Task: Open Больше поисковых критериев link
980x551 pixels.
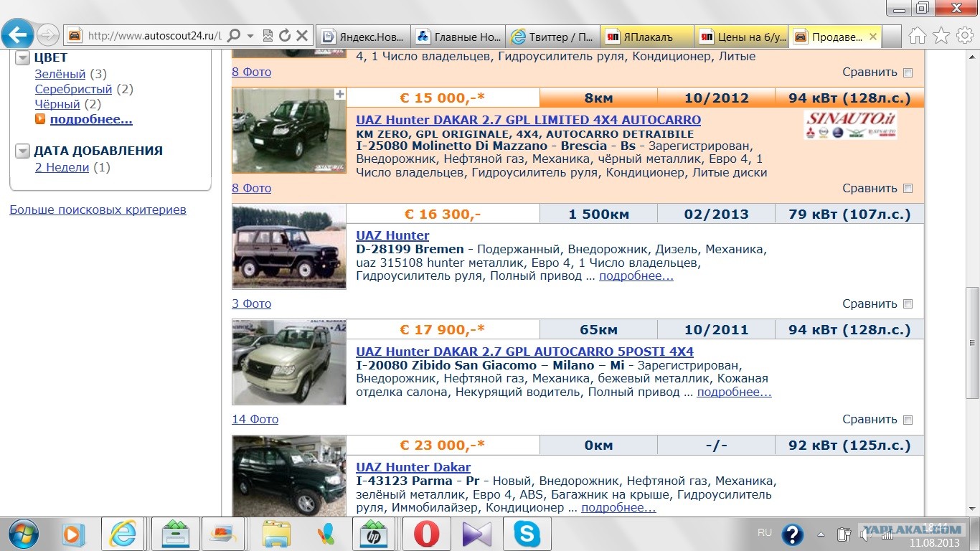Action: coord(98,209)
